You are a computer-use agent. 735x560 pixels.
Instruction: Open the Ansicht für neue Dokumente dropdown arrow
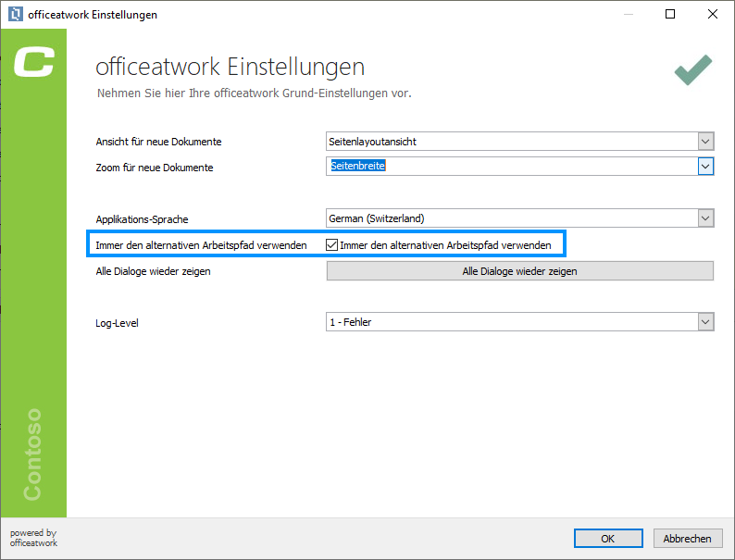pos(705,141)
